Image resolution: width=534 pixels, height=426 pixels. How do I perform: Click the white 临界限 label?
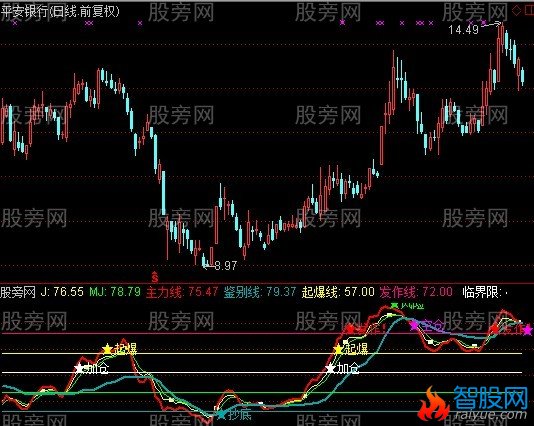(482, 292)
